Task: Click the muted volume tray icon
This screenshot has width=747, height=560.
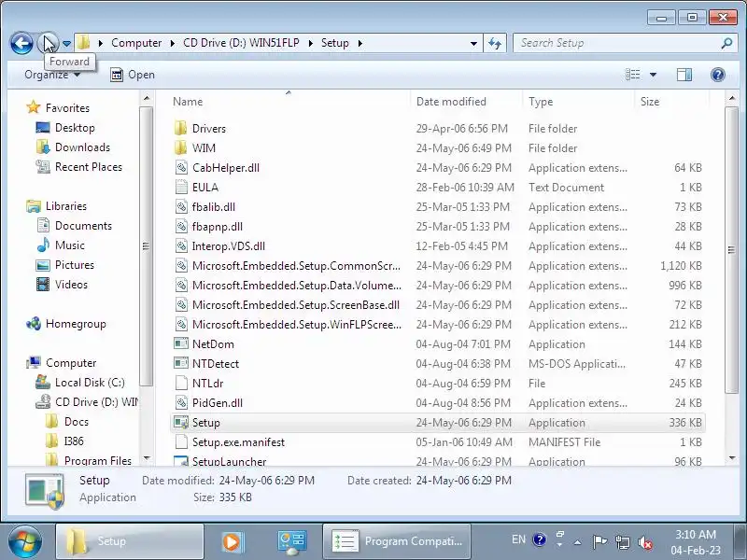Action: [645, 541]
